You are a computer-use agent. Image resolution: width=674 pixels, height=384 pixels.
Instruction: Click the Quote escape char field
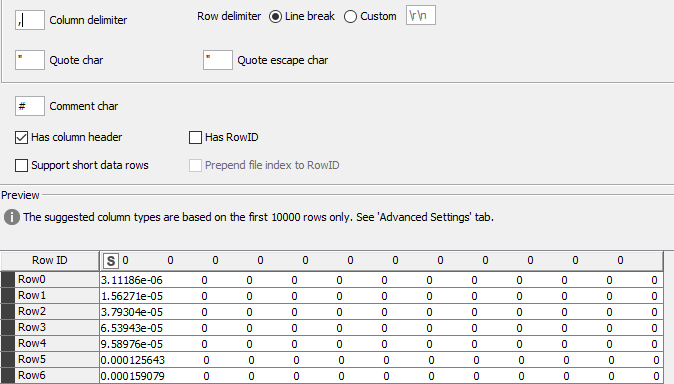pyautogui.click(x=218, y=60)
